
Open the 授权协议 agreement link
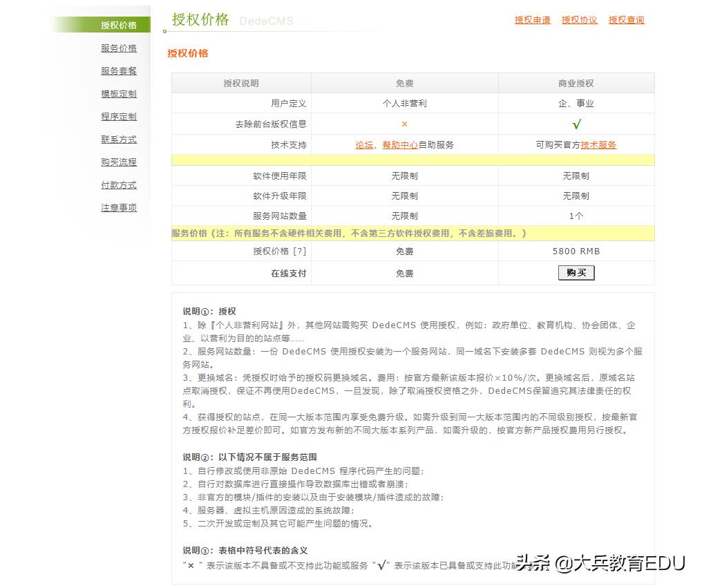pyautogui.click(x=580, y=20)
